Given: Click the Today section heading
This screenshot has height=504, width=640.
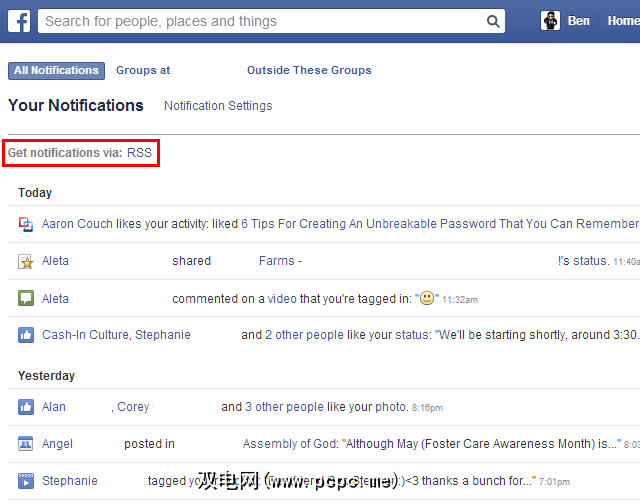Looking at the screenshot, I should 35,193.
